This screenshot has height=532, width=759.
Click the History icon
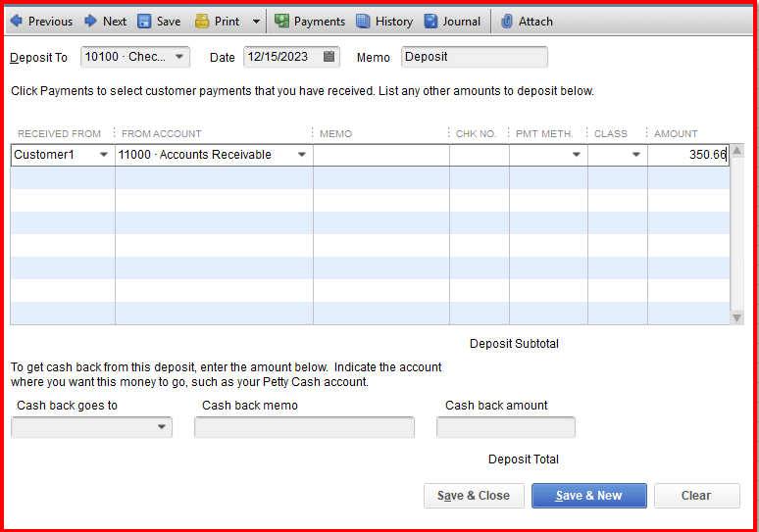click(363, 22)
